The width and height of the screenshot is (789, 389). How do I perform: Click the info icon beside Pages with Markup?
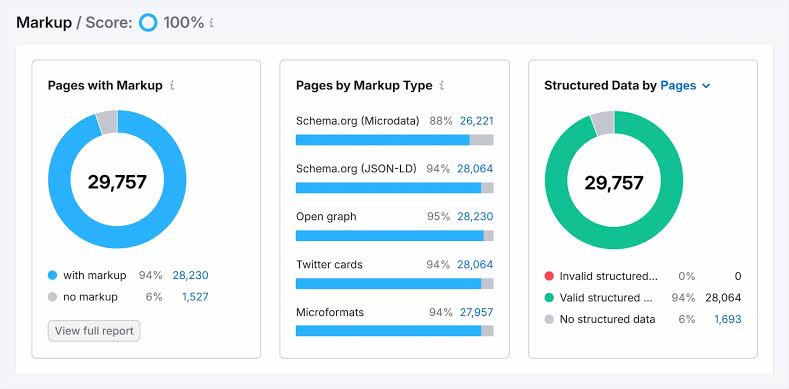pyautogui.click(x=172, y=86)
